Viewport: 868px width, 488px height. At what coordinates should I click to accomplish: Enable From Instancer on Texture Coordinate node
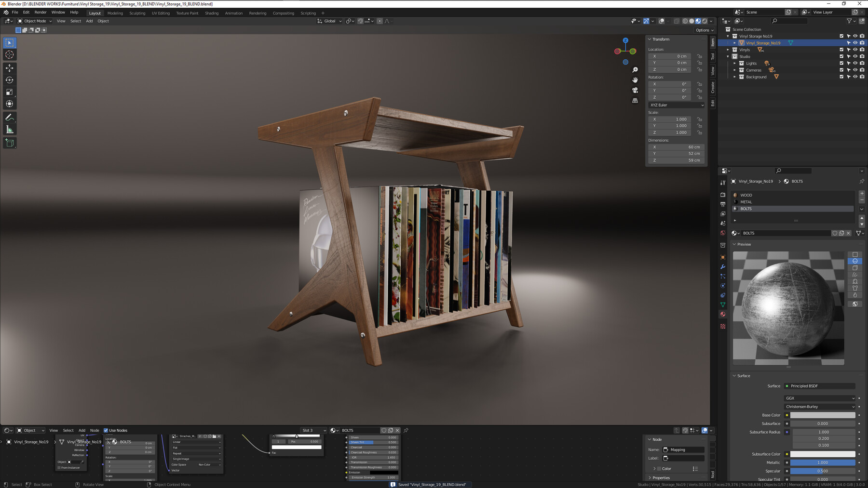tap(60, 467)
